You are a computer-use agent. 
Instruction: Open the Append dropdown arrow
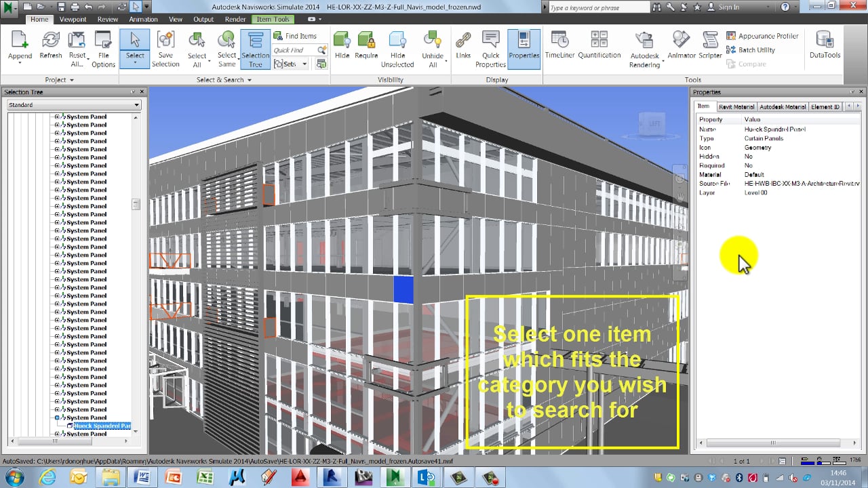point(20,64)
